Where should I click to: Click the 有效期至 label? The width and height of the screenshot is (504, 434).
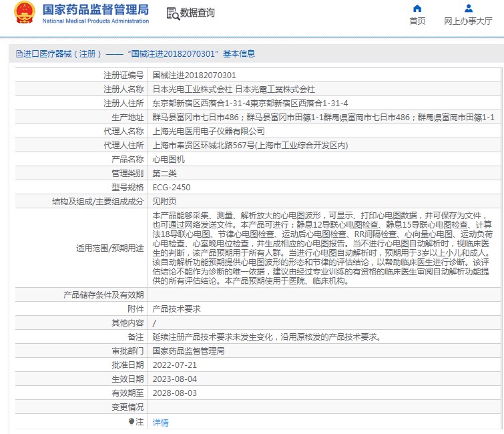tap(128, 393)
